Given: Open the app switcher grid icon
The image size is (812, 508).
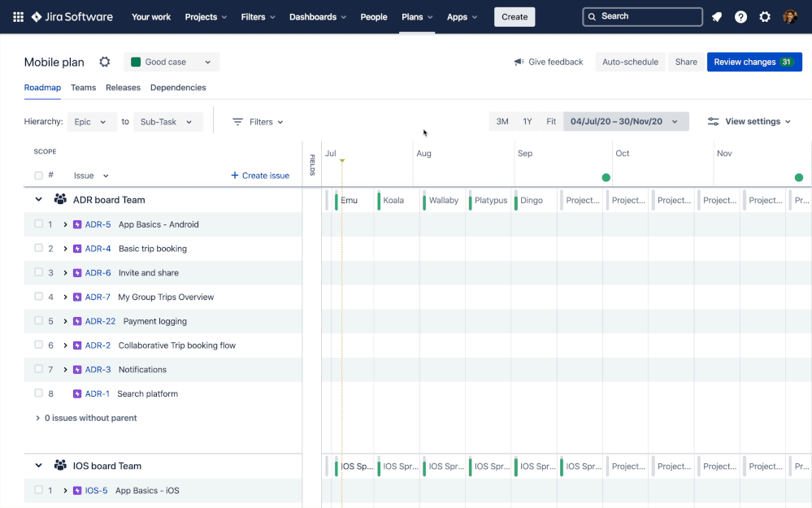Looking at the screenshot, I should (18, 17).
